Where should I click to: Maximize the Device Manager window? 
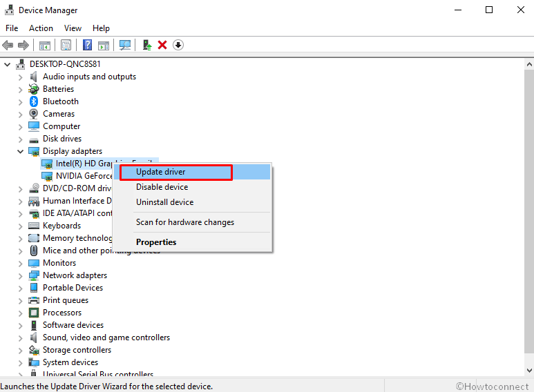pyautogui.click(x=489, y=10)
